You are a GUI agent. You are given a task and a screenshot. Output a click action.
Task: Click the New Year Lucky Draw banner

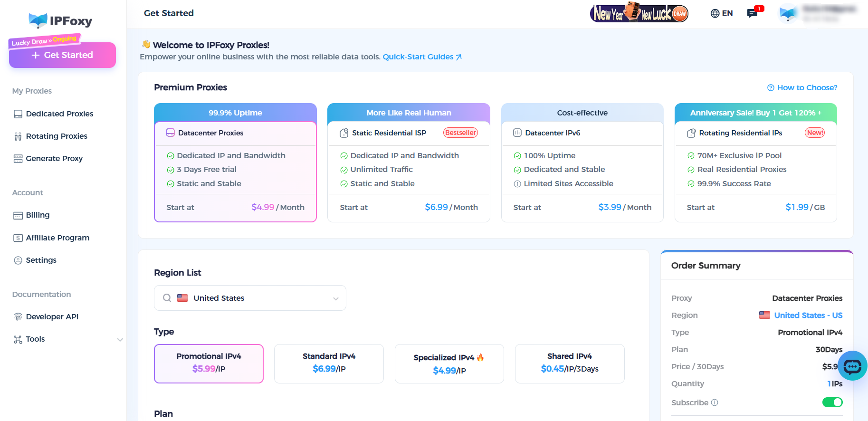(639, 13)
